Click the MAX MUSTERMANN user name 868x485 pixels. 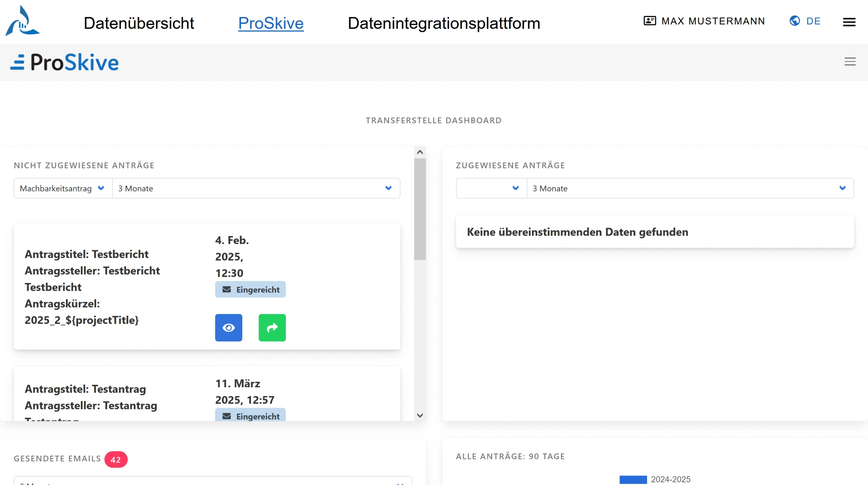pyautogui.click(x=713, y=21)
